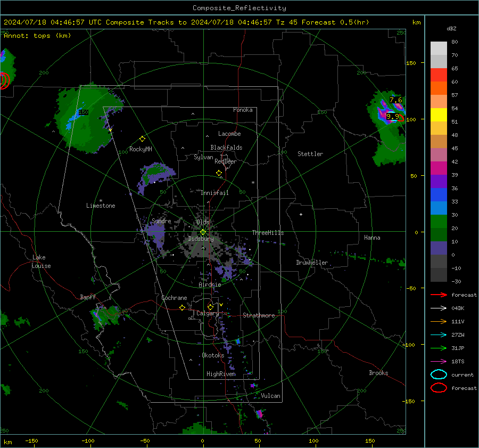
Task: Click the black 150 range label inside northwest storm
Action: 83,112
